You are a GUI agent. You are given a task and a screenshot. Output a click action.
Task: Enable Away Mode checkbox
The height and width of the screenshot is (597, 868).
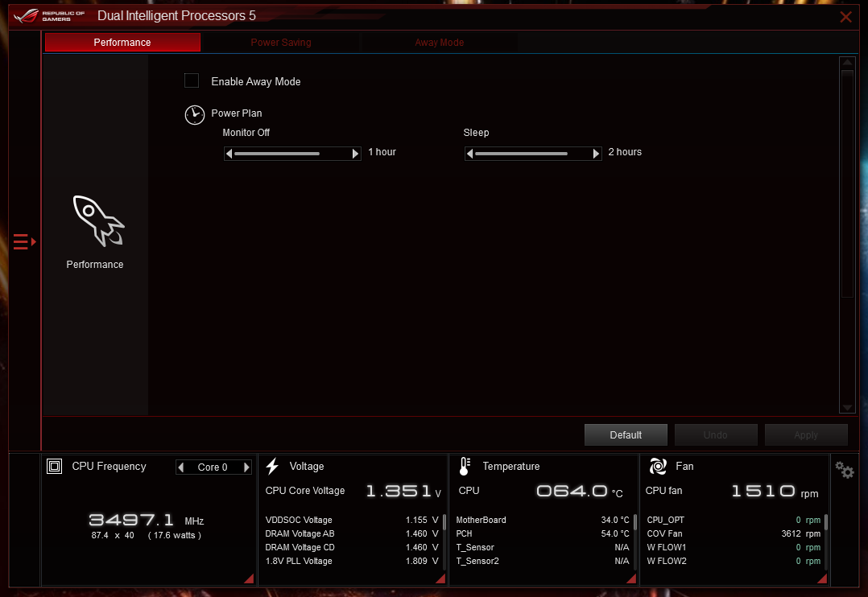(x=192, y=80)
